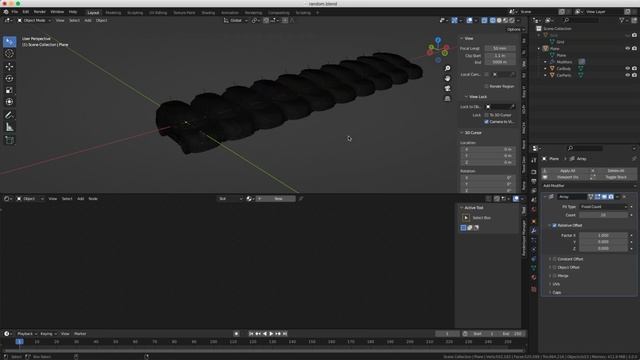Open the Material properties tab icon
The height and width of the screenshot is (360, 640).
(x=533, y=278)
